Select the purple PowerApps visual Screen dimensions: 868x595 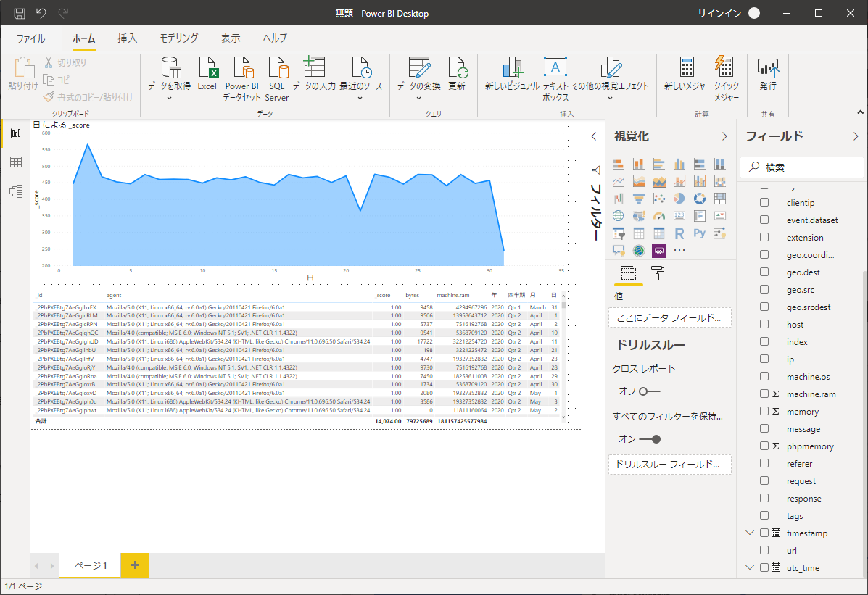(x=658, y=250)
